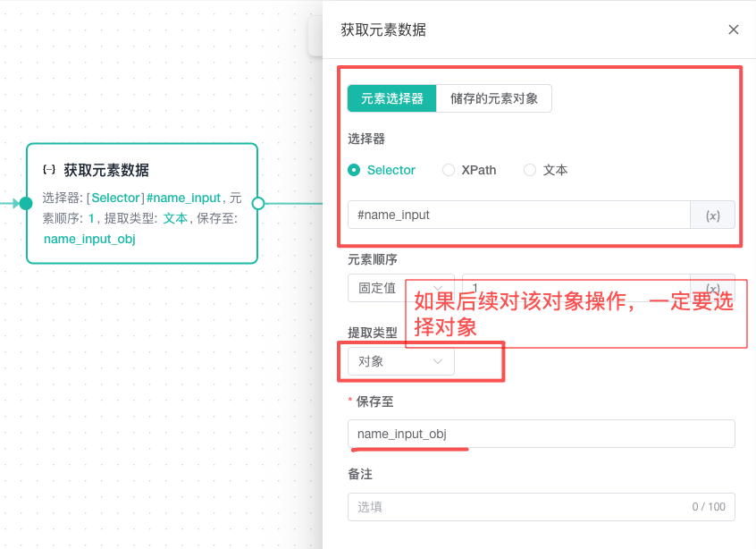756x549 pixels.
Task: Click the node's left input connector
Action: click(x=26, y=203)
